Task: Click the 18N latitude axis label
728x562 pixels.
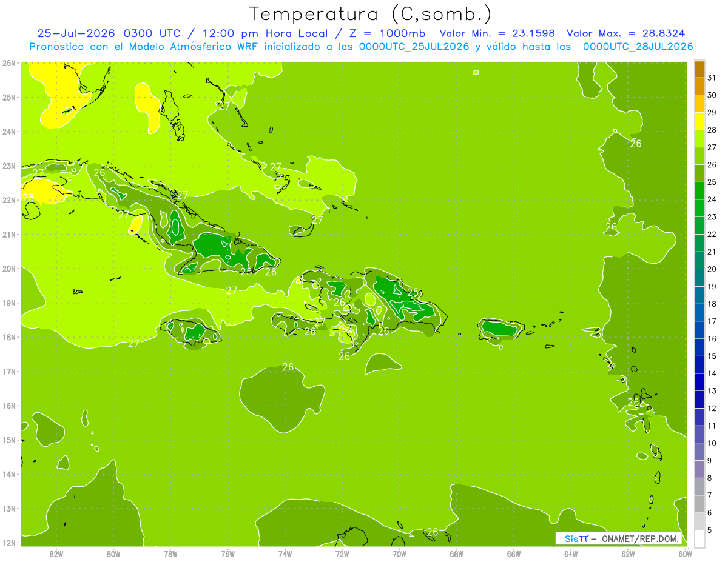Action: pos(8,337)
